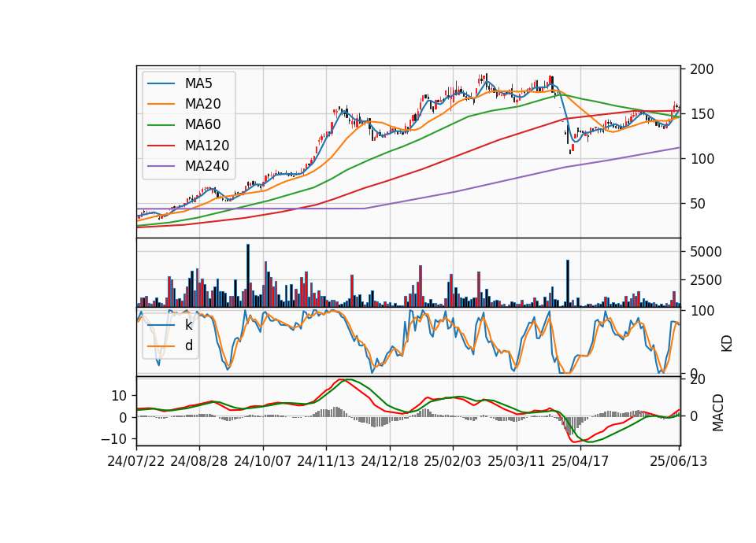Click the MA20 legend label
Image resolution: width=756 pixels, height=543 pixels.
pos(202,104)
